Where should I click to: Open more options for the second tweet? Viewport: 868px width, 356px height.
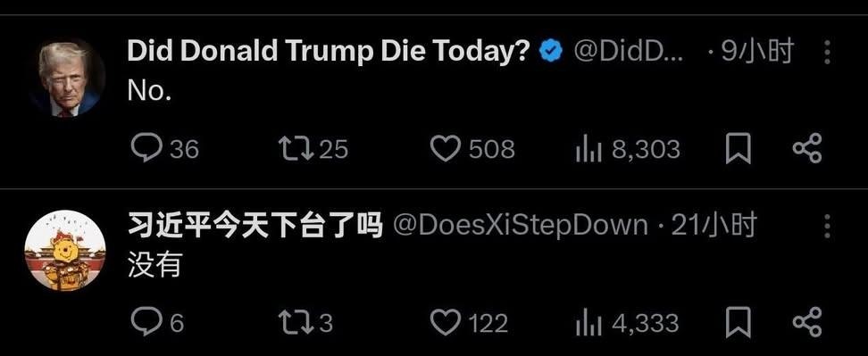[x=827, y=226]
